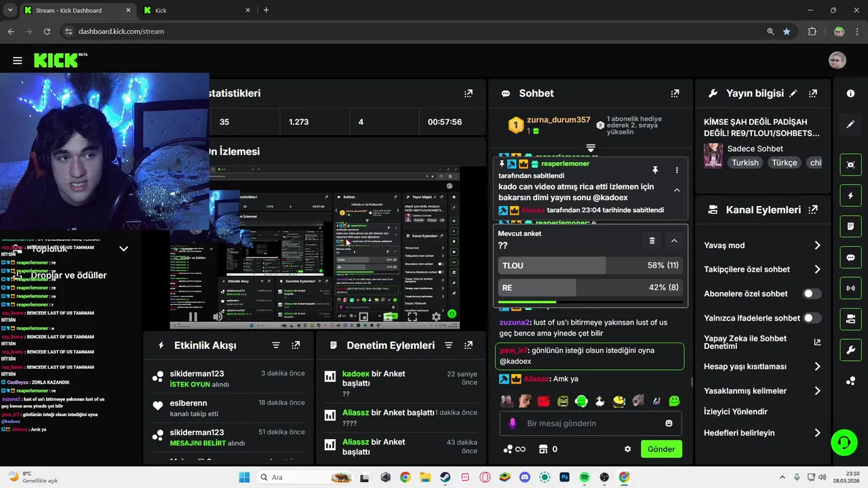Click İzleyici Yönlendir action
868x488 pixels.
pyautogui.click(x=736, y=411)
